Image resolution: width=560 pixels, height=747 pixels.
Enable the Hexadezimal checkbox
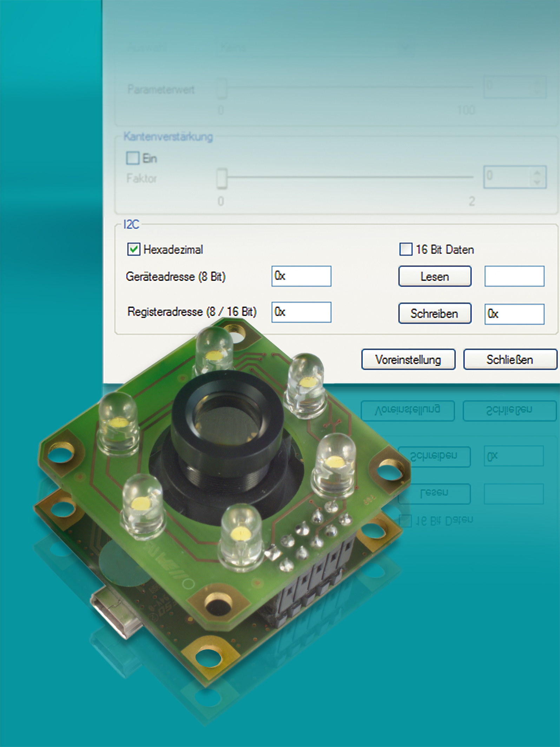click(133, 249)
